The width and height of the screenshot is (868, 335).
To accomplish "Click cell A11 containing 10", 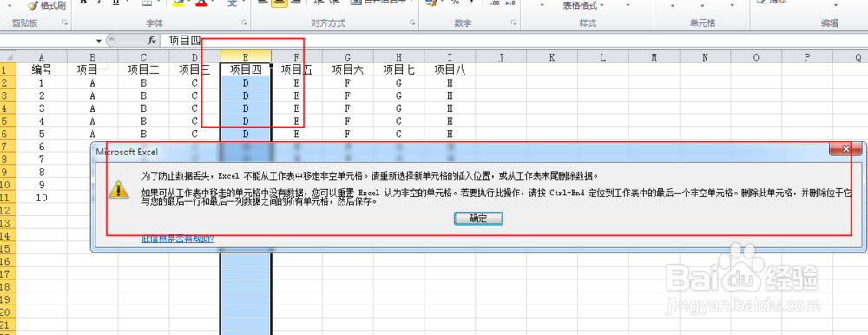I will (x=42, y=197).
